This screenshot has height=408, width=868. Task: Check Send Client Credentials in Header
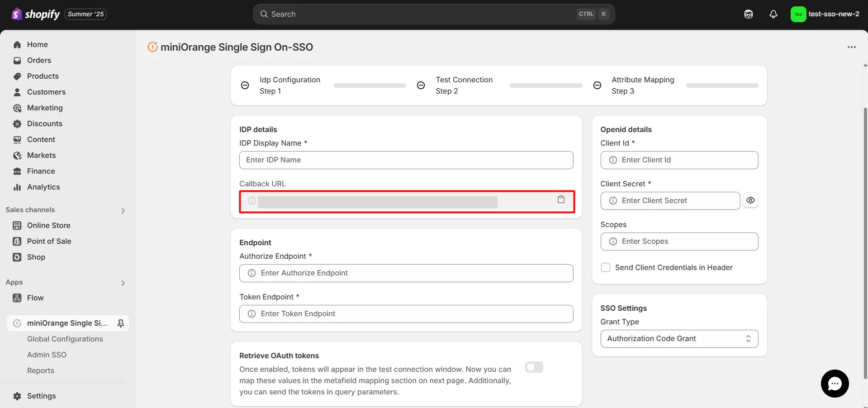click(606, 267)
